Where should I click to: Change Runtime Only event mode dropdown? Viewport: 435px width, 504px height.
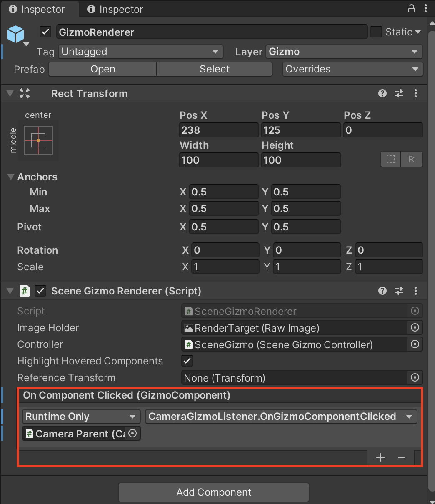tap(81, 416)
